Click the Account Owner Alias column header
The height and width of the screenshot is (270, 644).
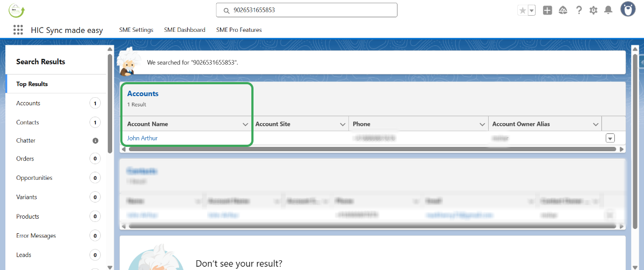pos(545,124)
